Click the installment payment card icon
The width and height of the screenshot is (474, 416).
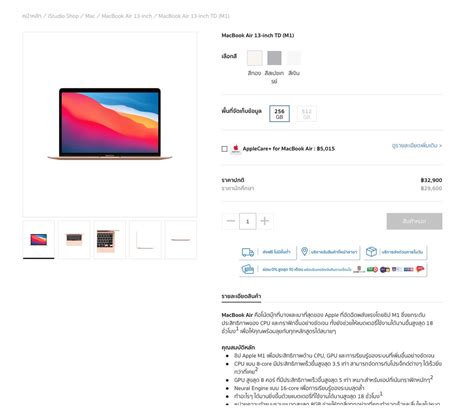tap(248, 269)
